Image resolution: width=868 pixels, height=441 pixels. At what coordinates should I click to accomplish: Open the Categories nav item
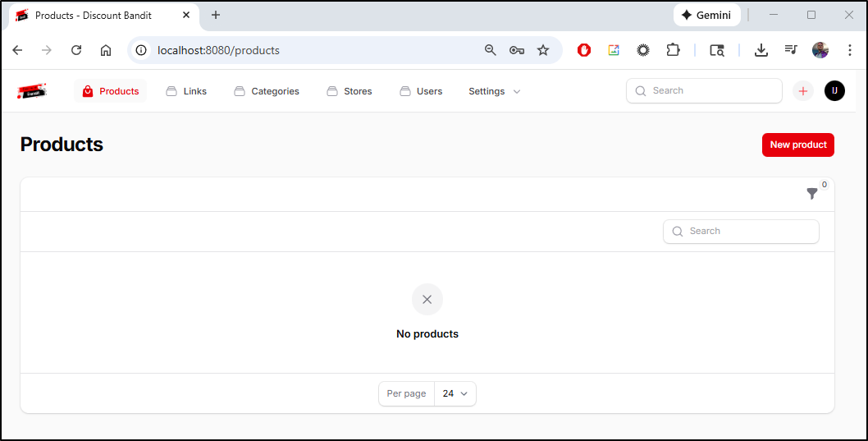[267, 91]
